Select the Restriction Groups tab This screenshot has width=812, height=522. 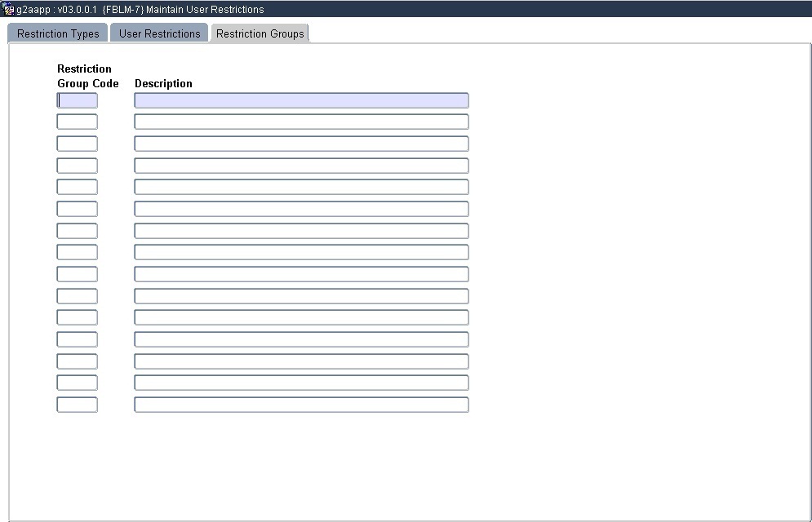[260, 33]
